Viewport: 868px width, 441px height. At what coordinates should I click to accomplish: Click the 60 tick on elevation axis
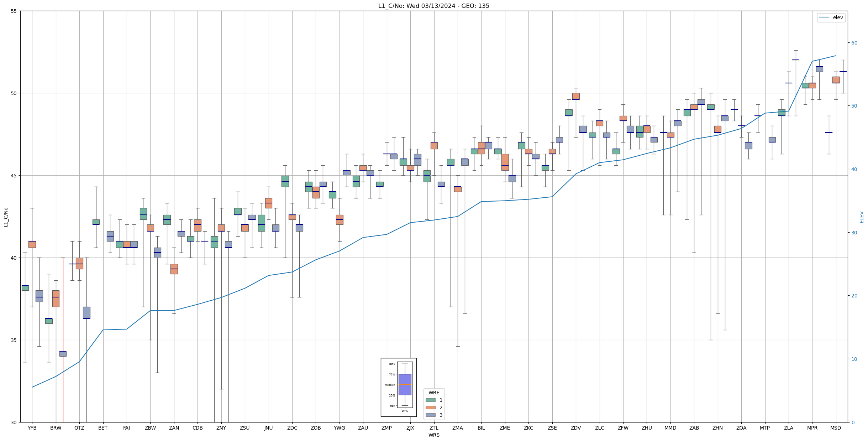pos(854,43)
